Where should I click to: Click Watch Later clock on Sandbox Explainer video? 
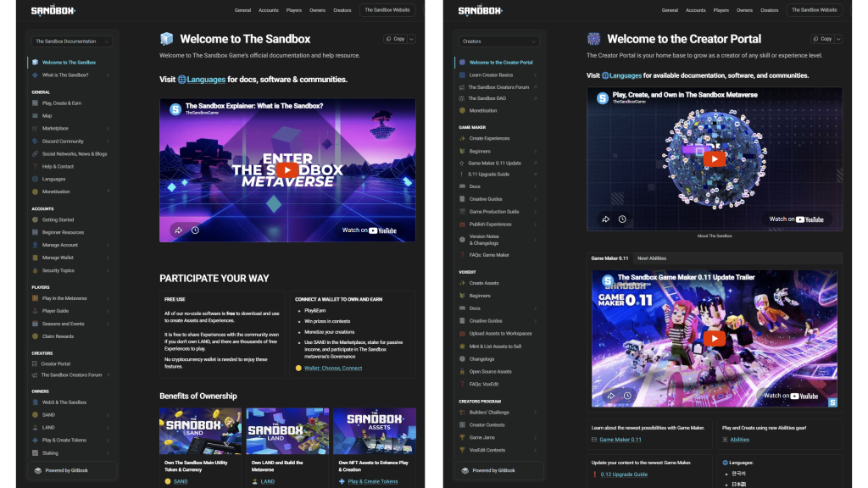[x=195, y=230]
